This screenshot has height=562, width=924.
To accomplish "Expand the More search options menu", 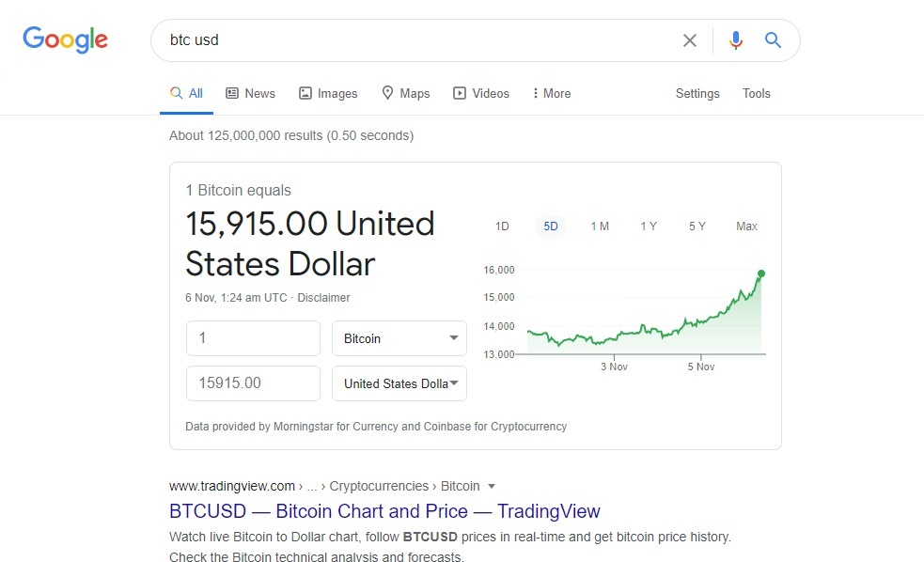I will 552,93.
